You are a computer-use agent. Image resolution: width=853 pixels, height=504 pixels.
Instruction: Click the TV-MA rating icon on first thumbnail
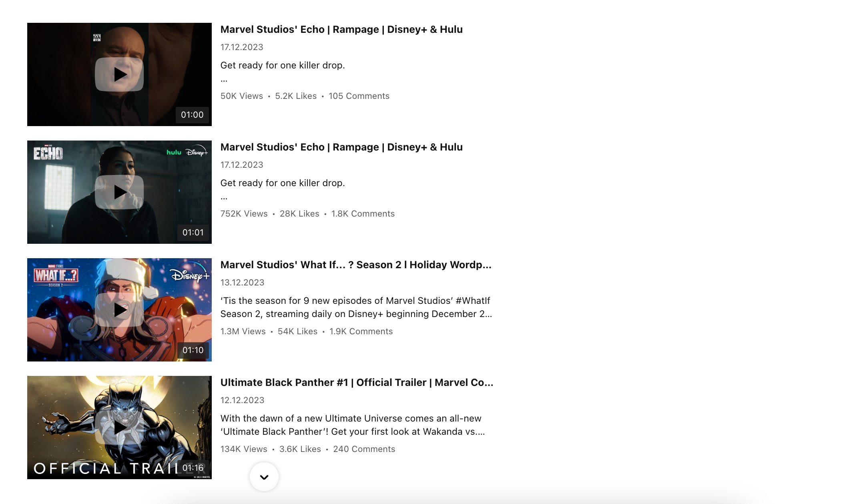tap(97, 37)
